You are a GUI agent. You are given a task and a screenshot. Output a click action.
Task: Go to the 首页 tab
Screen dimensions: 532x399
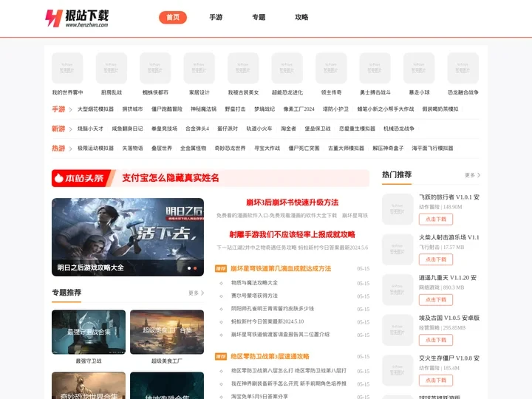[x=173, y=17]
